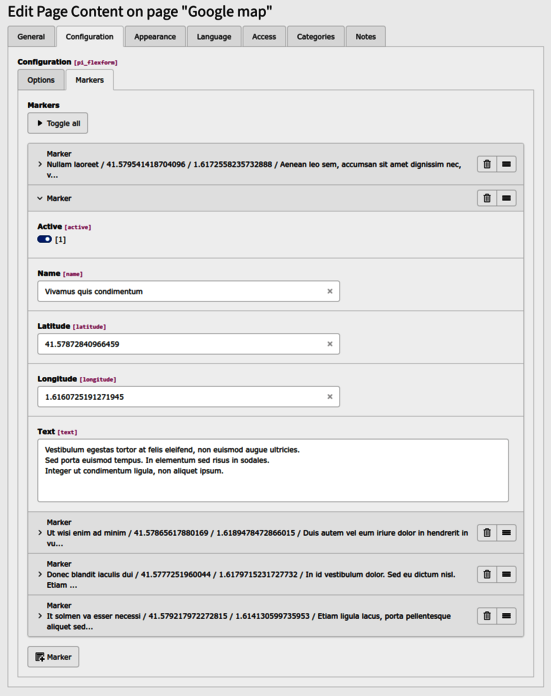The width and height of the screenshot is (551, 696).
Task: Click the Longitude field label
Action: [x=57, y=379]
